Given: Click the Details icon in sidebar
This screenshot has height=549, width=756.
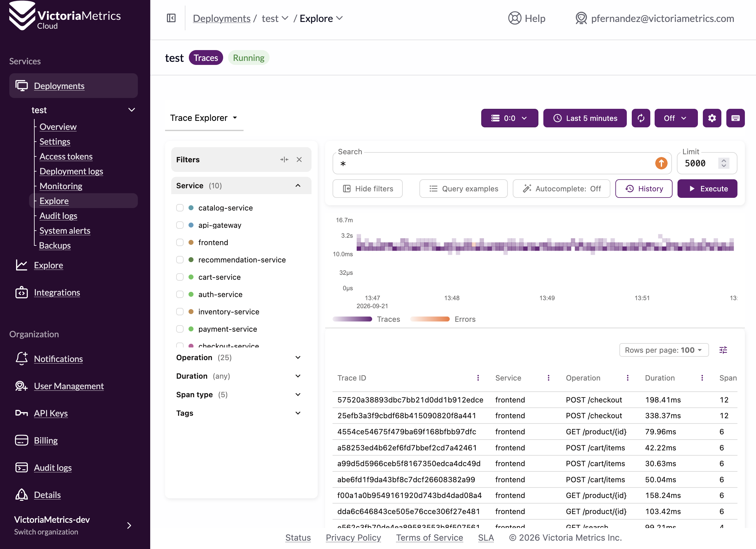Looking at the screenshot, I should (22, 495).
